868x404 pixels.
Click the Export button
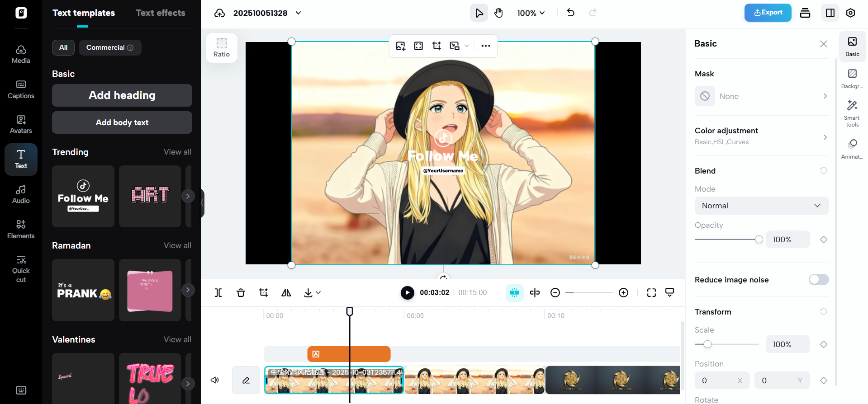(768, 13)
